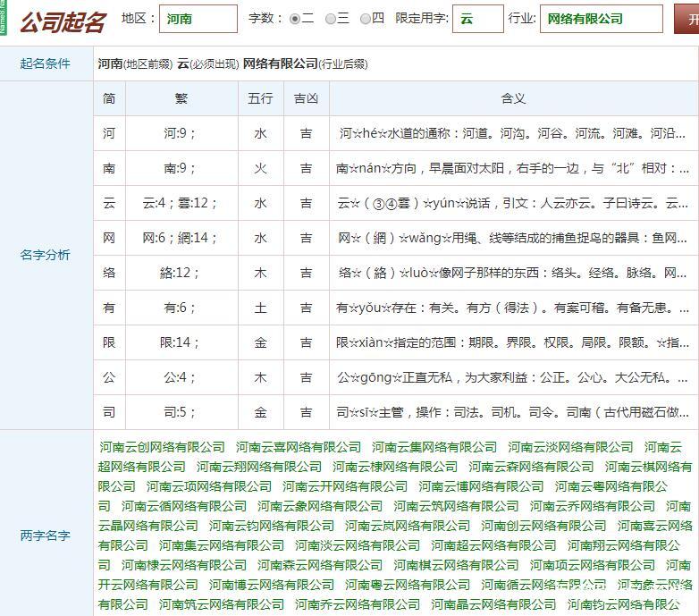Click the 公☆gōng meaning cell
Image resolution: width=699 pixels, height=616 pixels.
tap(514, 377)
